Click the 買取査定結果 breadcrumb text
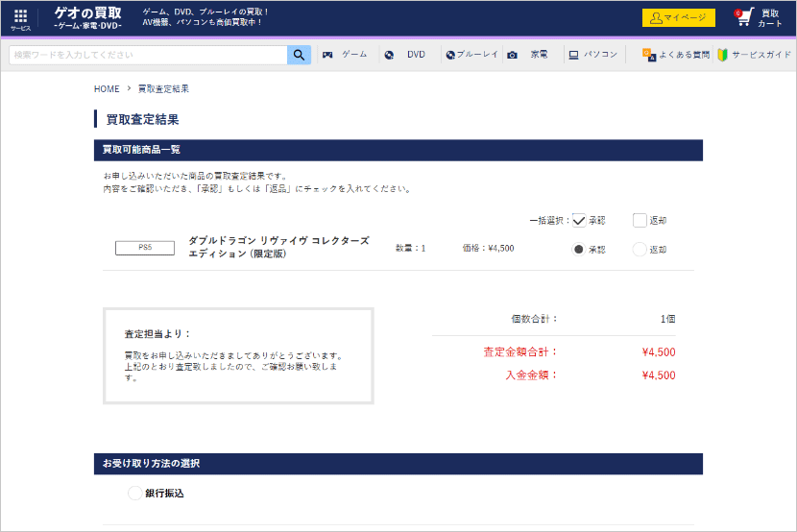 [x=163, y=89]
